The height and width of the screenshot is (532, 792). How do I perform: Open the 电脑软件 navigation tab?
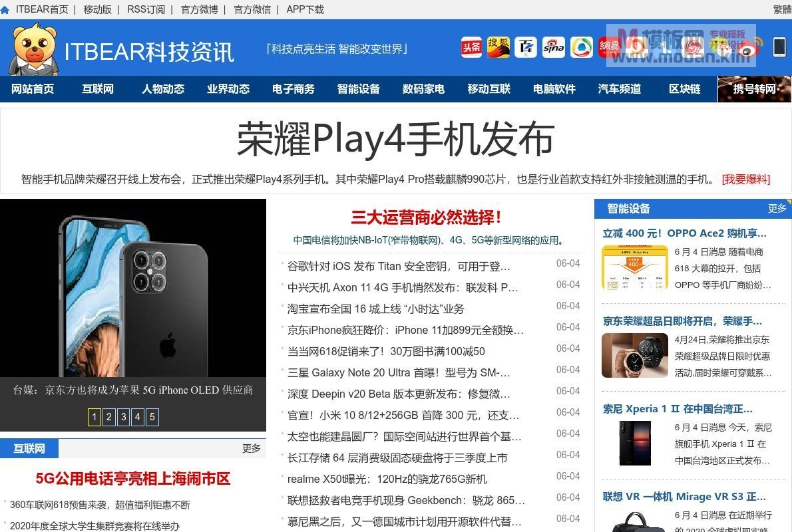coord(554,89)
